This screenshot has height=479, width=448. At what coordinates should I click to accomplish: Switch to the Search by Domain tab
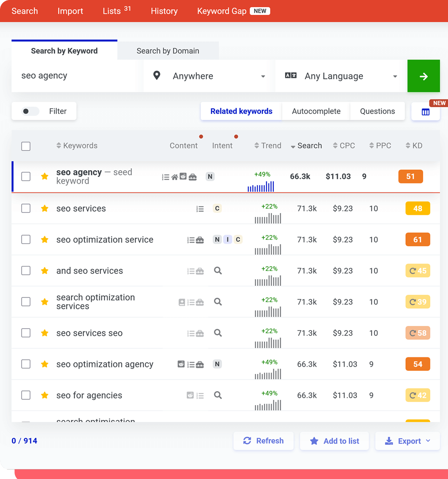click(168, 51)
